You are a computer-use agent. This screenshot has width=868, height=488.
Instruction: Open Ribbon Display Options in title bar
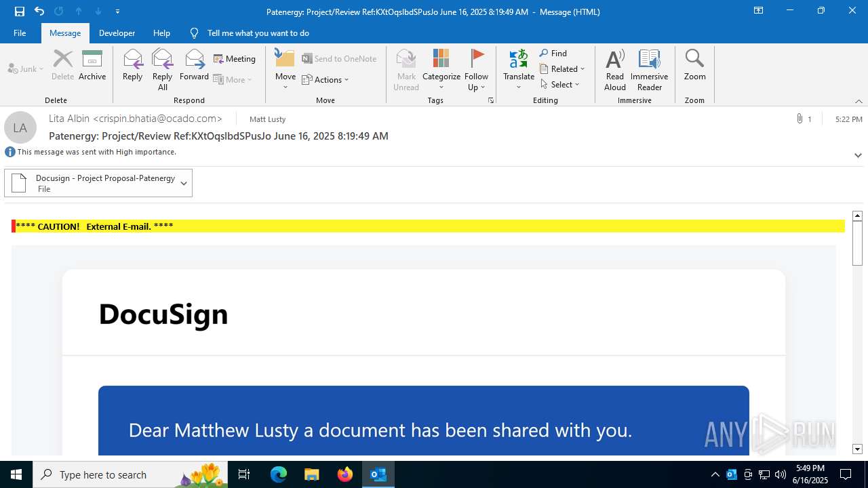pos(759,11)
